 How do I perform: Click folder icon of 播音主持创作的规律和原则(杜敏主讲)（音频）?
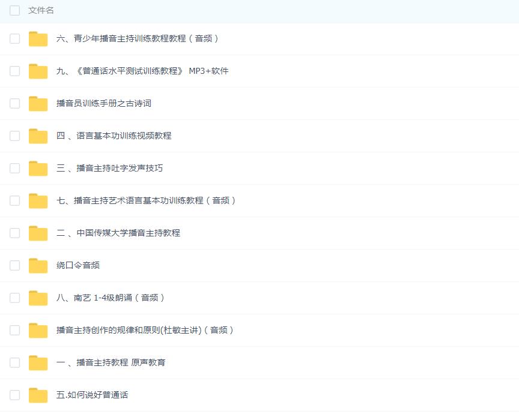pos(38,331)
